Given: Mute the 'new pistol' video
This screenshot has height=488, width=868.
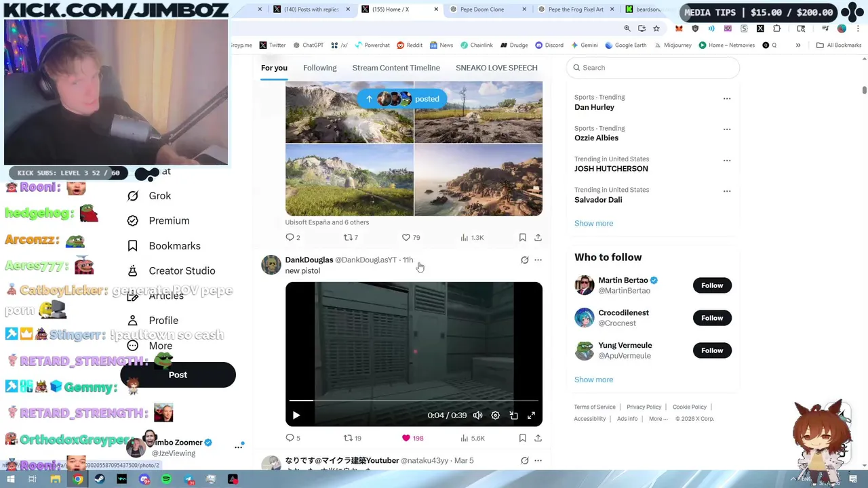Looking at the screenshot, I should click(477, 415).
